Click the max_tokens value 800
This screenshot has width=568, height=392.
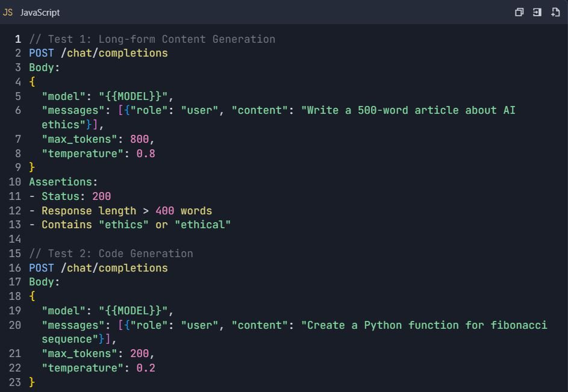point(140,139)
